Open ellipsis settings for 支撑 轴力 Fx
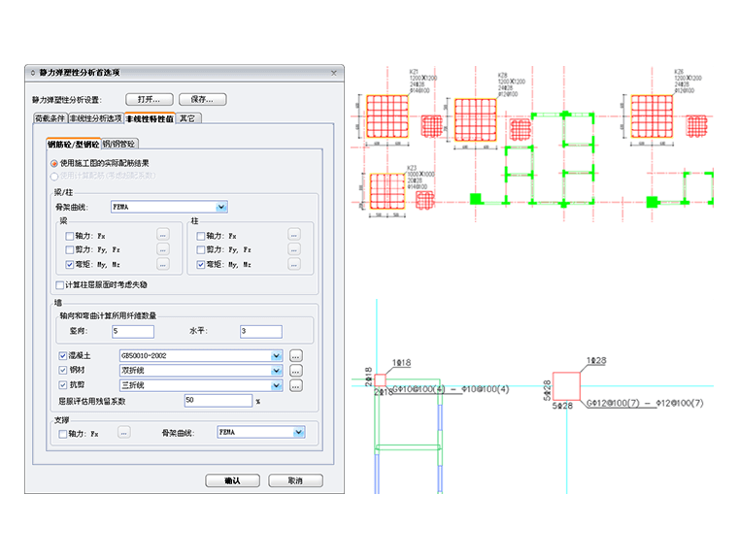This screenshot has height=560, width=738. click(123, 433)
